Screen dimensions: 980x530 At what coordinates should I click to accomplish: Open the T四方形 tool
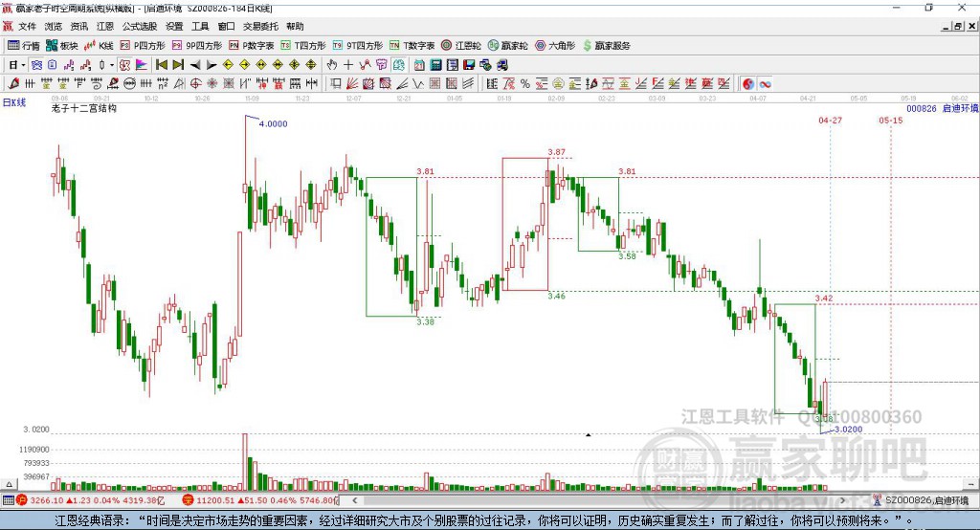(303, 46)
